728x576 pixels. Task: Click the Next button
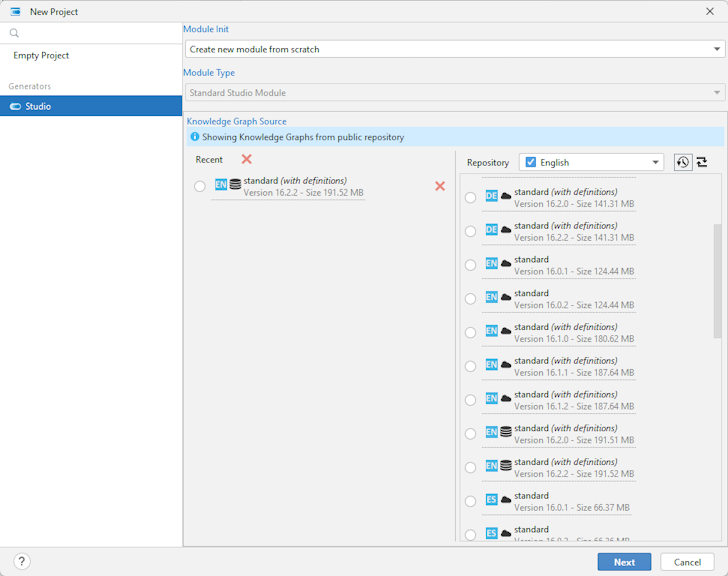(x=624, y=562)
